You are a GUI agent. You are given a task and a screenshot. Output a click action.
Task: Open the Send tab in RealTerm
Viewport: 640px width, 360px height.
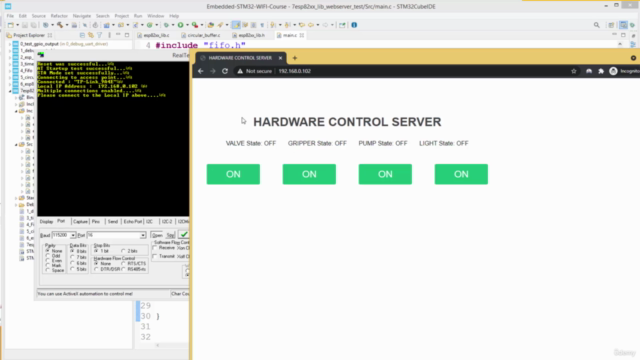[x=113, y=222]
